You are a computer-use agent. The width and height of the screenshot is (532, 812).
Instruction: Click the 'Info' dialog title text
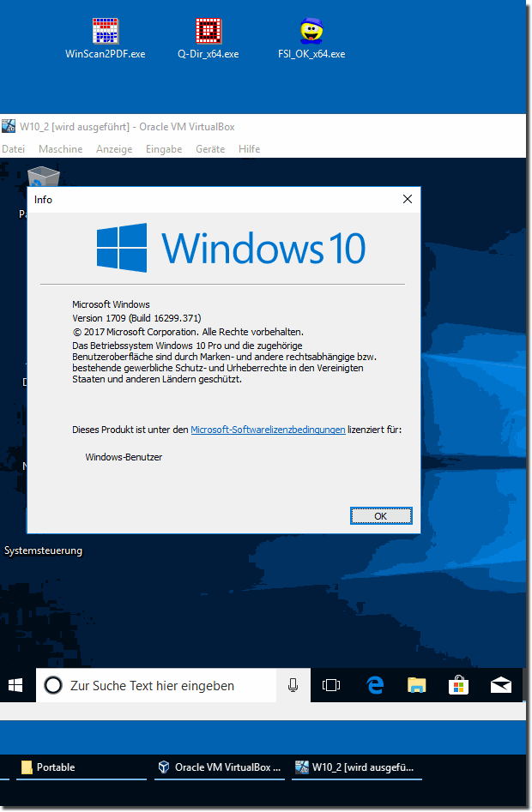43,200
